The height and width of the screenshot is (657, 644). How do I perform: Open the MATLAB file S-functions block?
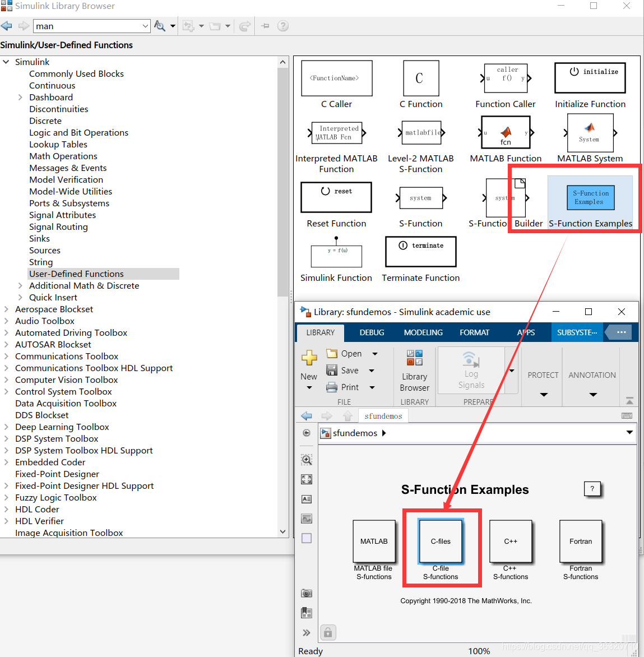(x=374, y=542)
